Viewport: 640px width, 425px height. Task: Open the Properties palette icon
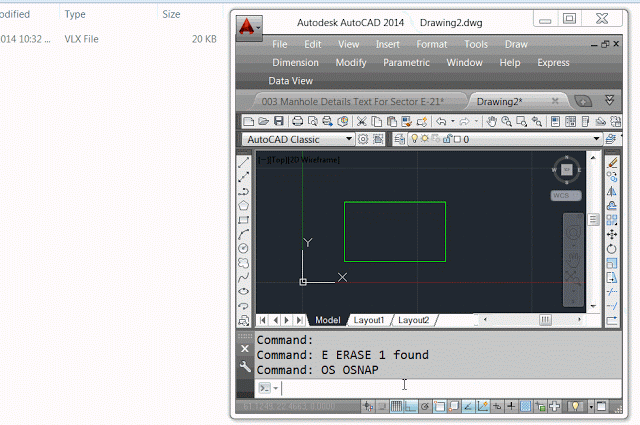point(555,121)
